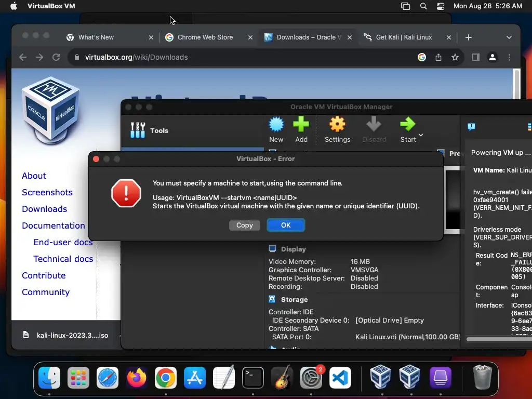Open Visual Studio Code from the Dock
532x399 pixels.
pos(340,378)
